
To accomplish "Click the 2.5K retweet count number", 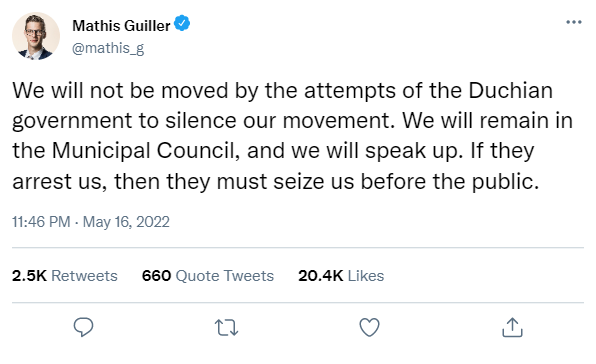I will tap(29, 275).
